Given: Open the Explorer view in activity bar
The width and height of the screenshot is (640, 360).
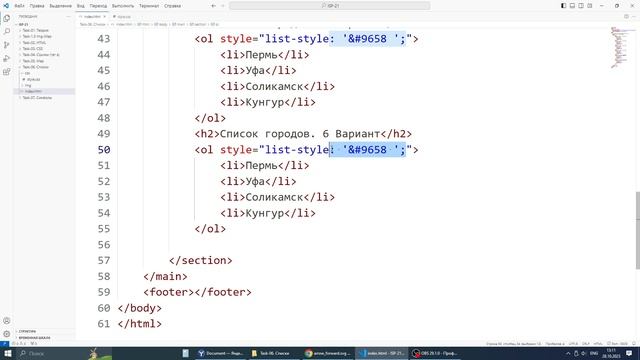Looking at the screenshot, I should 7,18.
